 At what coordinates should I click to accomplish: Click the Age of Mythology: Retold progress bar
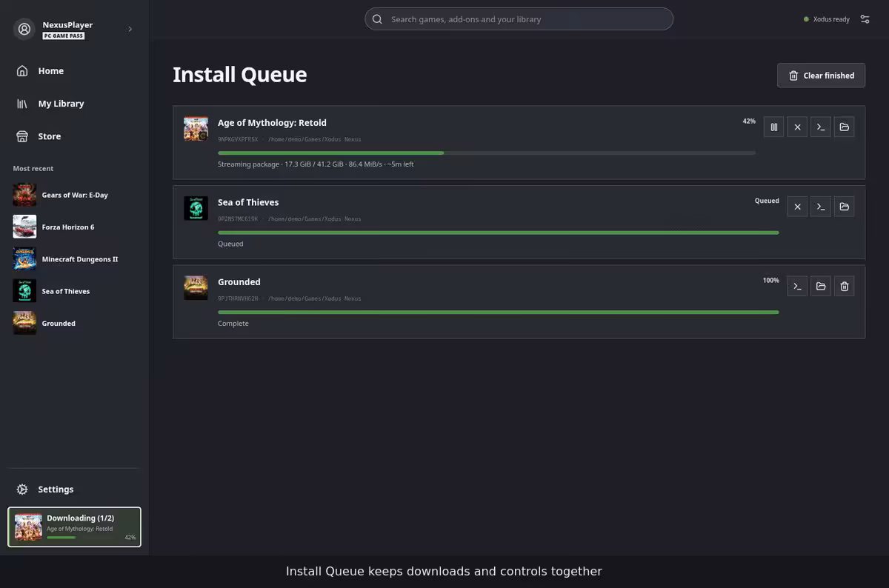487,153
